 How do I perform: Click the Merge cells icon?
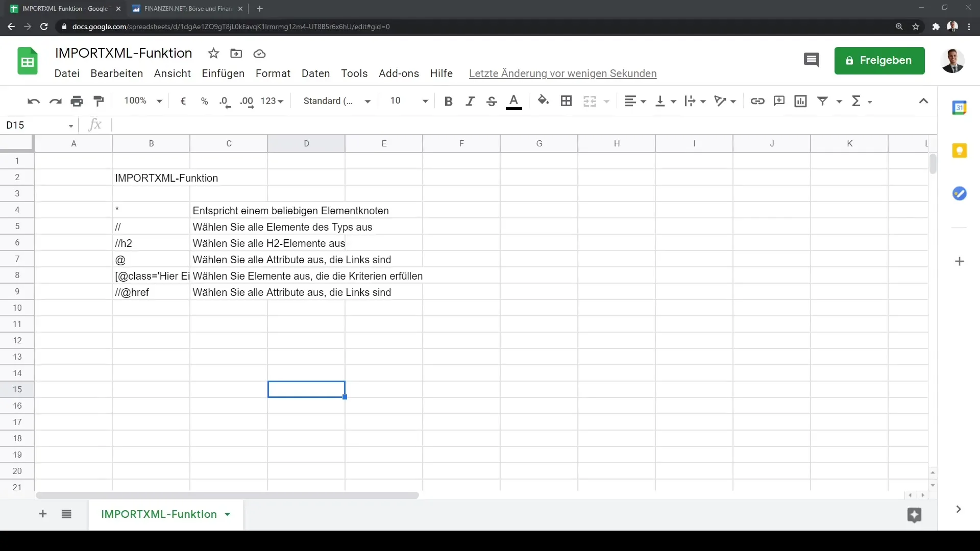590,101
